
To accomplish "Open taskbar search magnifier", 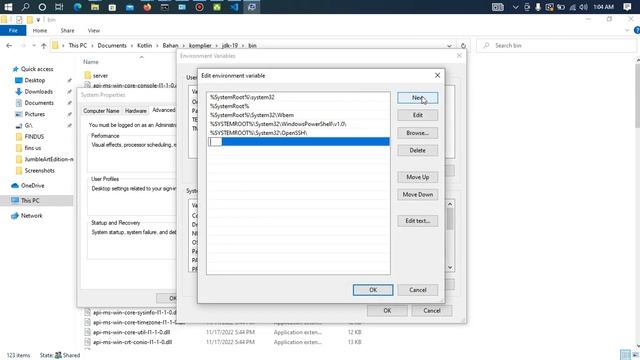I will coord(25,7).
